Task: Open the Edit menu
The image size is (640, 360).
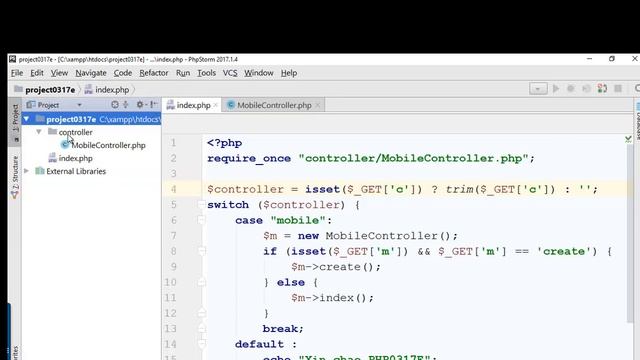Action: click(37, 73)
